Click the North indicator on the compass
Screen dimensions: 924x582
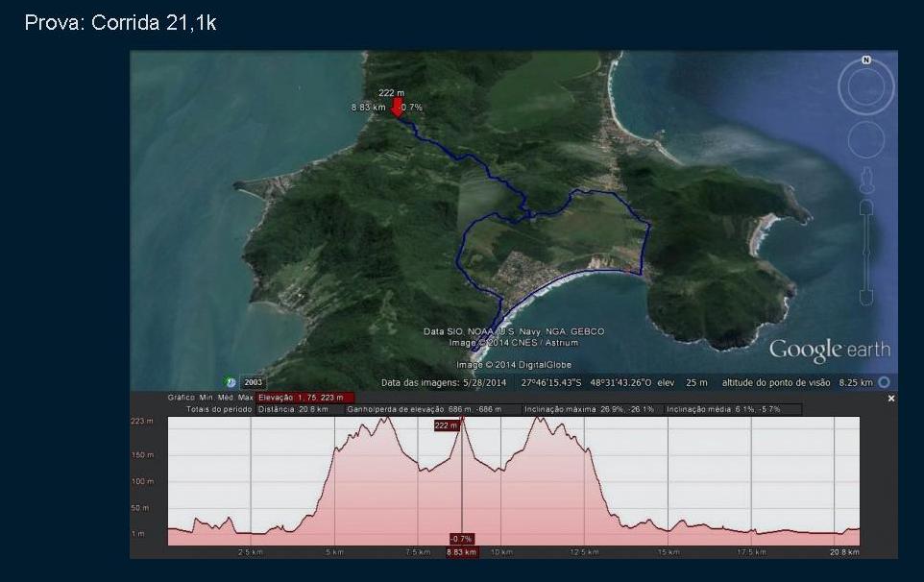coord(866,61)
